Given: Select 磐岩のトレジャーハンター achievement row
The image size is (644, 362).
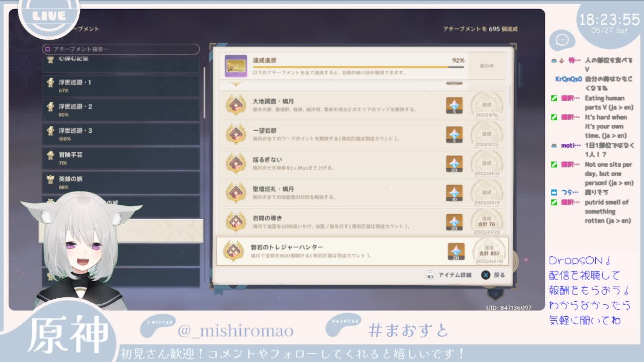Looking at the screenshot, I should (x=362, y=251).
